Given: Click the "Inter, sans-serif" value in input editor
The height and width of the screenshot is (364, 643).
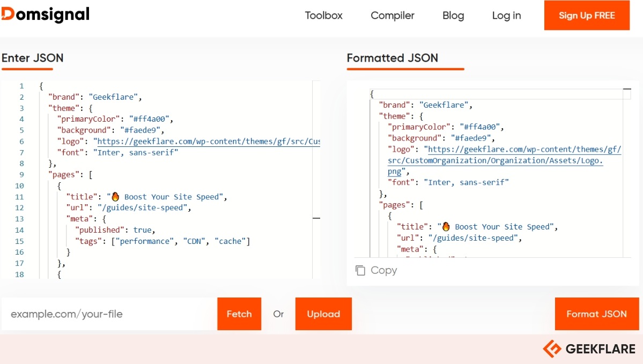Looking at the screenshot, I should (136, 152).
